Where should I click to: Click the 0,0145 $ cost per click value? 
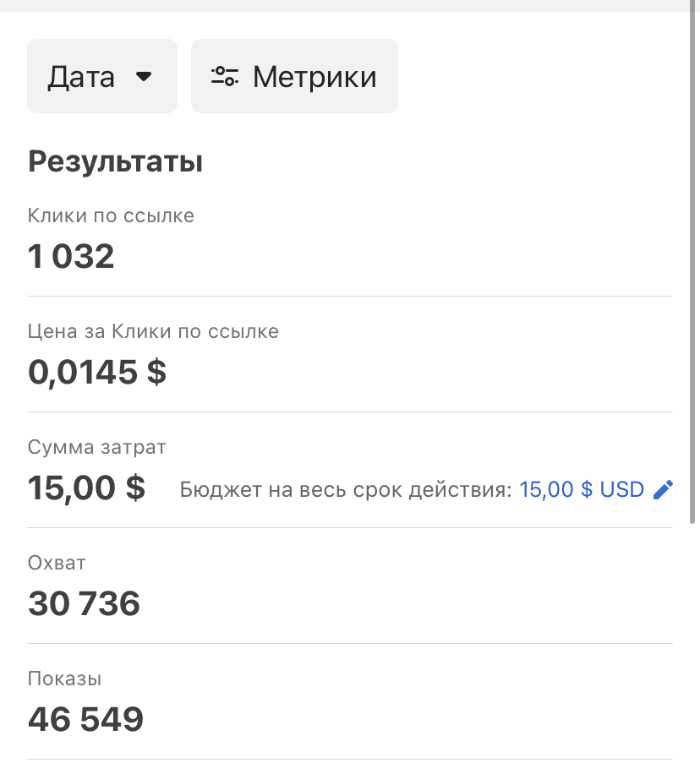(x=97, y=372)
